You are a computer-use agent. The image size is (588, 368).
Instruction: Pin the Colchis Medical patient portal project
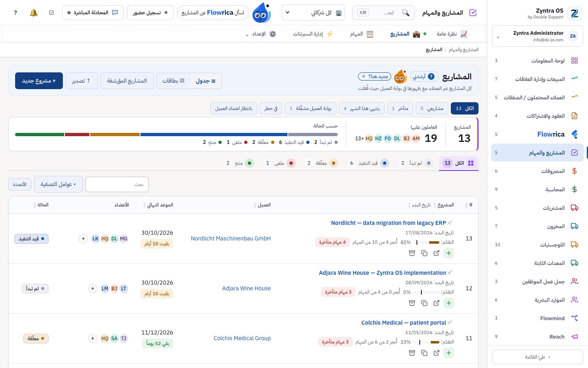click(450, 323)
